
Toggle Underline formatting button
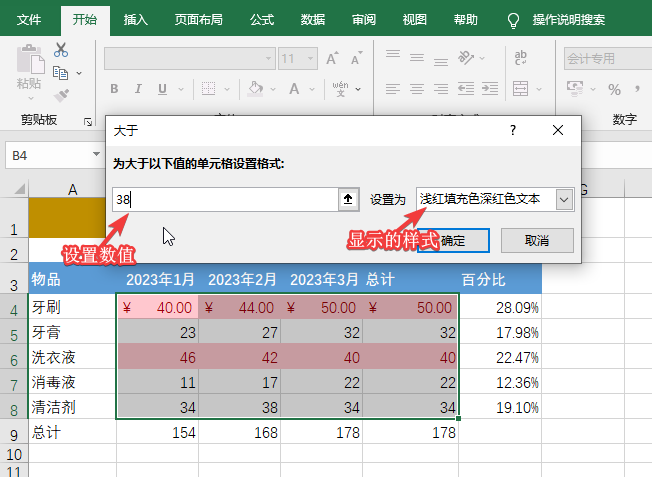point(162,89)
